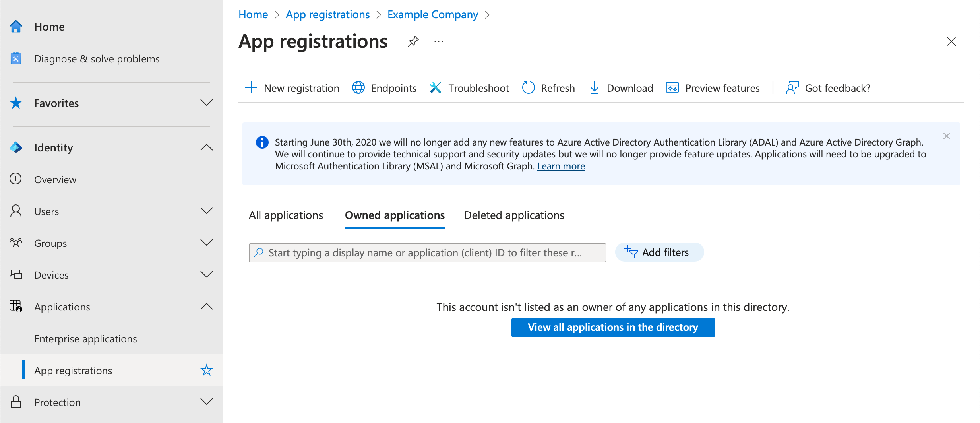The image size is (980, 423).
Task: Click the Got feedback person icon
Action: coord(792,88)
